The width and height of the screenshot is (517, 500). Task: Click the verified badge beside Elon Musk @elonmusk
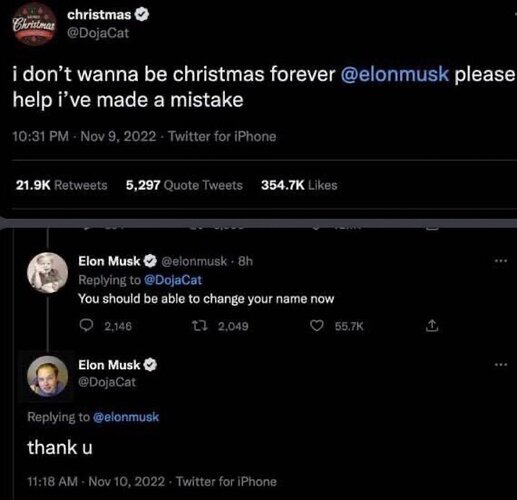[150, 261]
